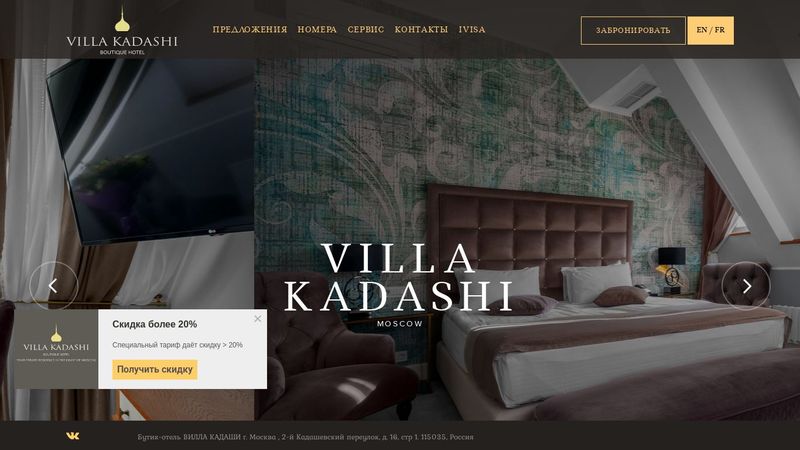Click the hotel address in the footer

pyautogui.click(x=305, y=437)
